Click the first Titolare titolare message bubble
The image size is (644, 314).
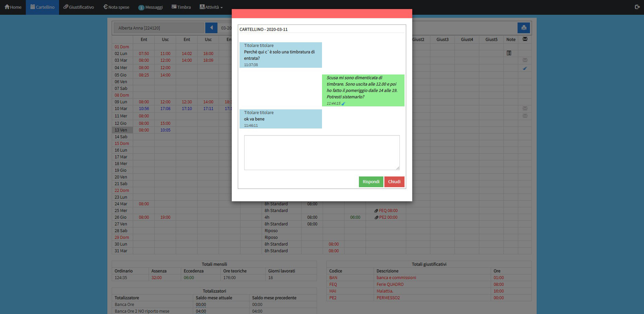281,55
